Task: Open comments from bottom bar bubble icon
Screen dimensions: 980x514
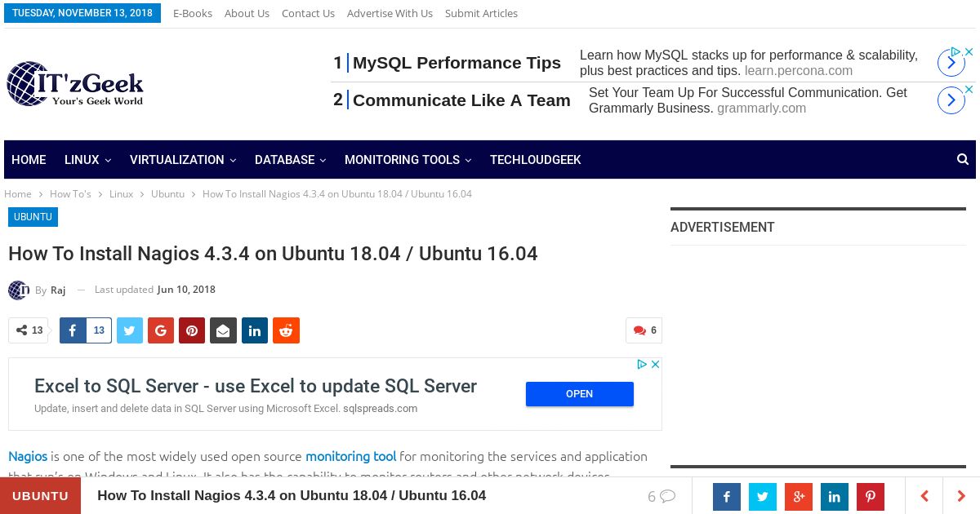Action: coord(661,496)
